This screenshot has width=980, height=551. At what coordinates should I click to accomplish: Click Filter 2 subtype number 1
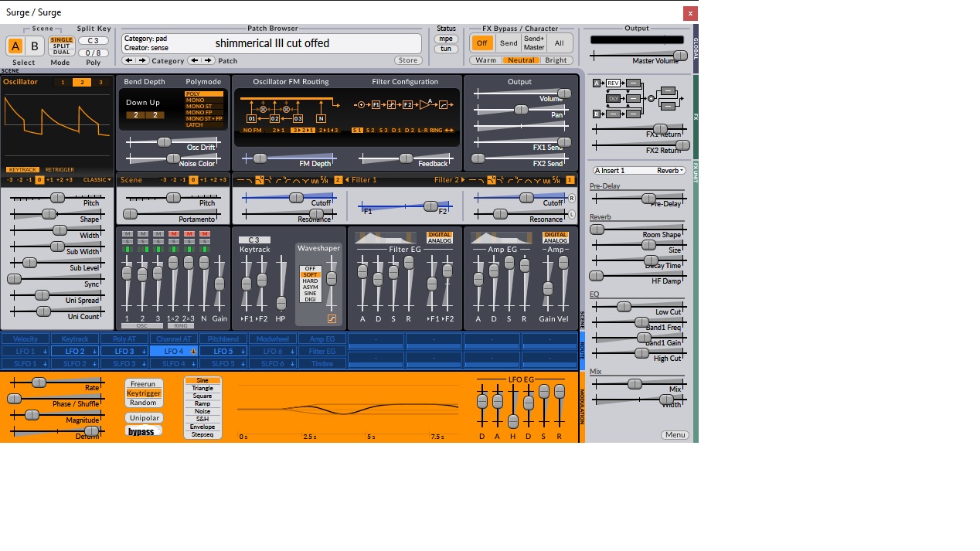point(570,180)
